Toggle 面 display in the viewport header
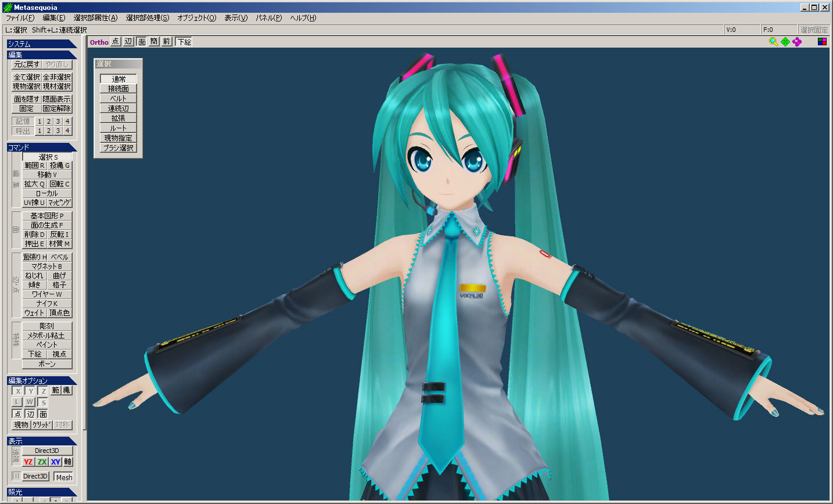 [x=141, y=42]
